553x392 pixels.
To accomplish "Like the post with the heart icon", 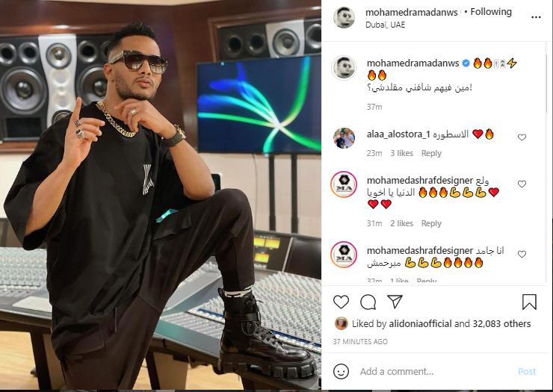I will click(x=341, y=302).
